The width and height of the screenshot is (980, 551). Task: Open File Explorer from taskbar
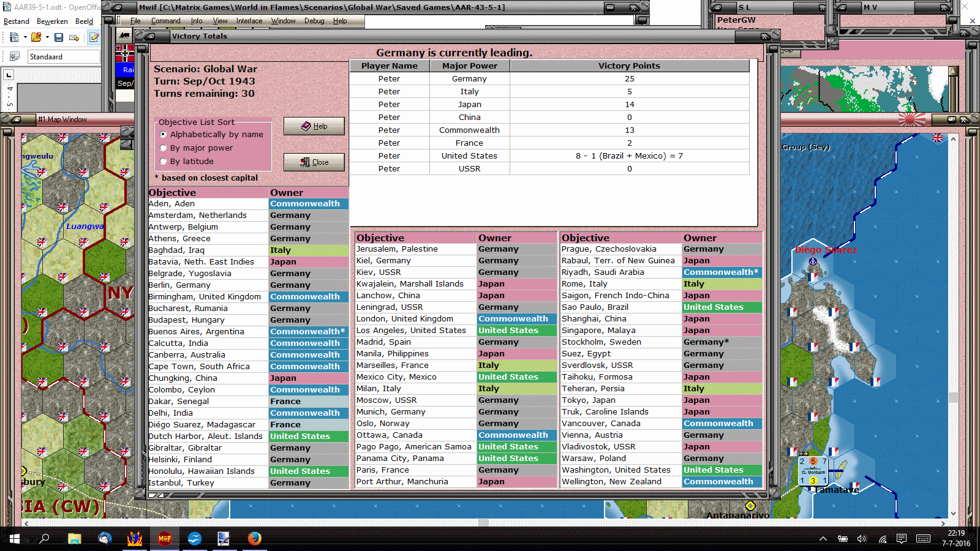(74, 539)
